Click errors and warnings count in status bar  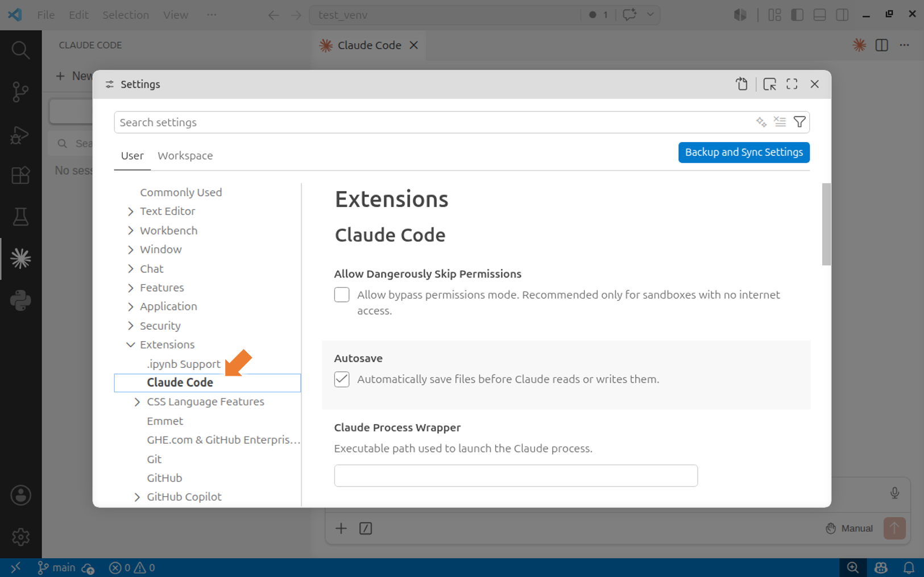click(x=132, y=568)
